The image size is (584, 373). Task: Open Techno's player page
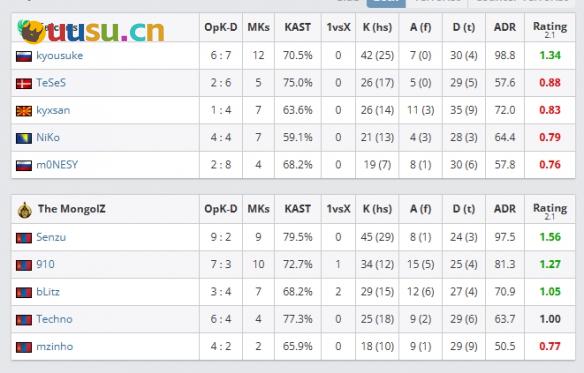click(54, 319)
